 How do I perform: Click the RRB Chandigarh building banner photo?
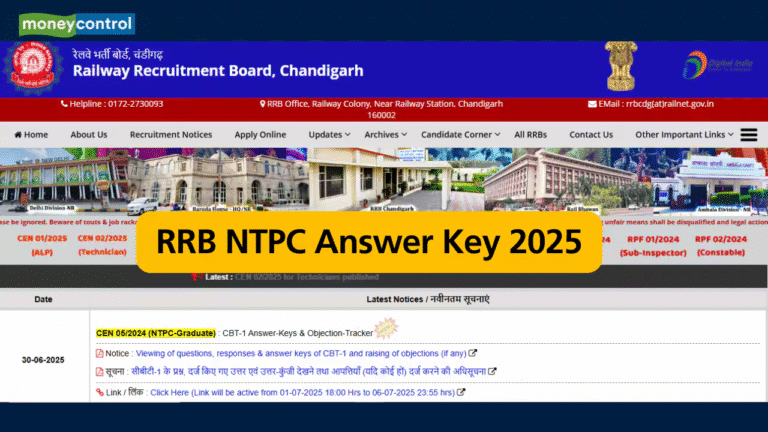pyautogui.click(x=396, y=180)
